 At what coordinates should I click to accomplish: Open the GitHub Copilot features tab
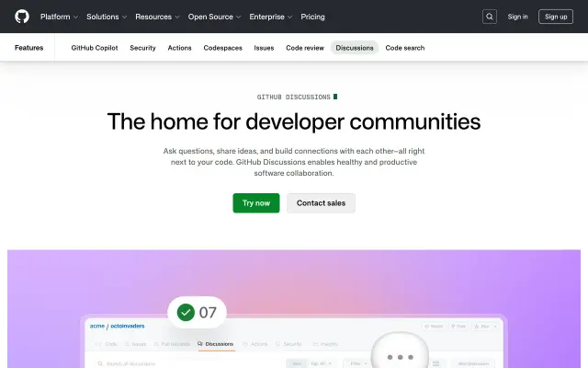[95, 48]
